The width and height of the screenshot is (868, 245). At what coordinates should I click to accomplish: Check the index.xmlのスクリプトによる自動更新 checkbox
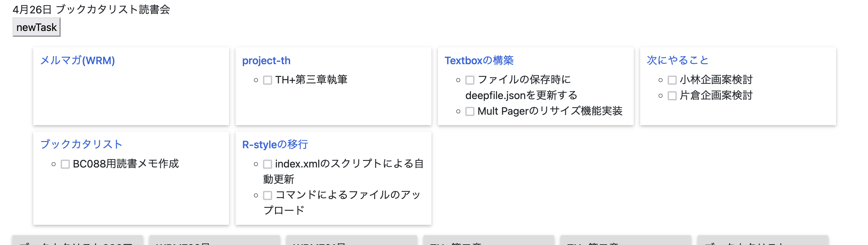(268, 164)
